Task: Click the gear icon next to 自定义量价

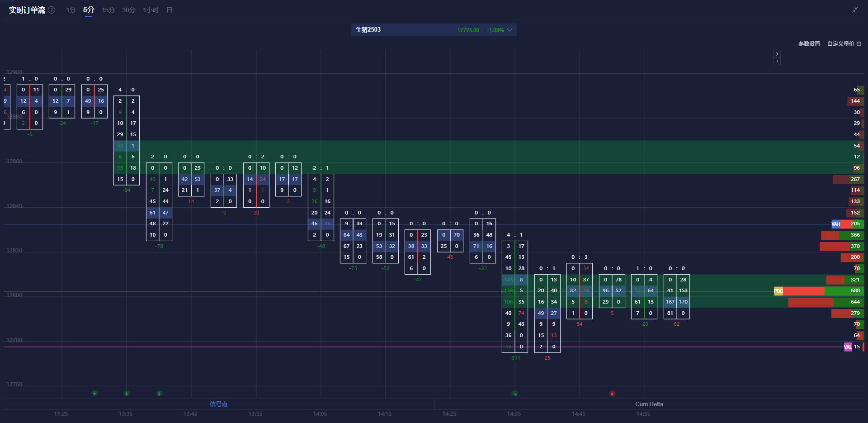Action: coord(860,43)
